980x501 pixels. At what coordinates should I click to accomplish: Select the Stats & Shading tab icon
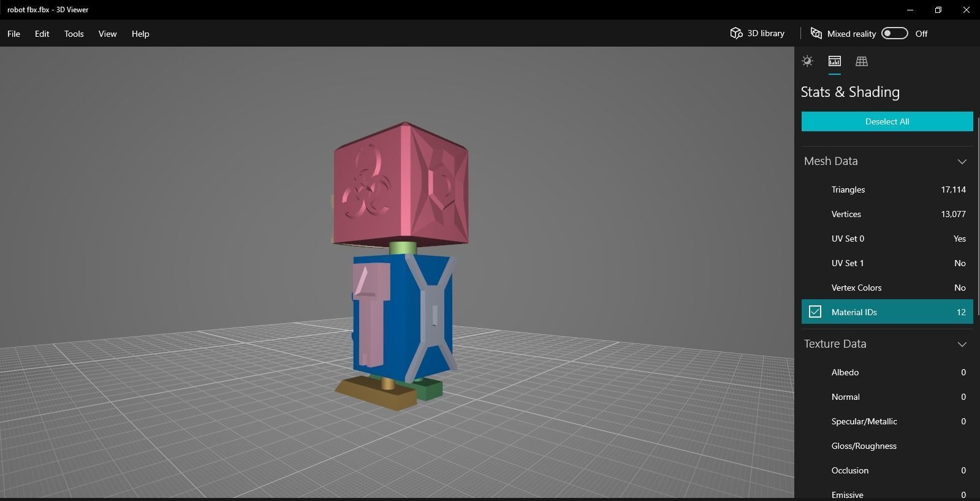click(x=834, y=61)
